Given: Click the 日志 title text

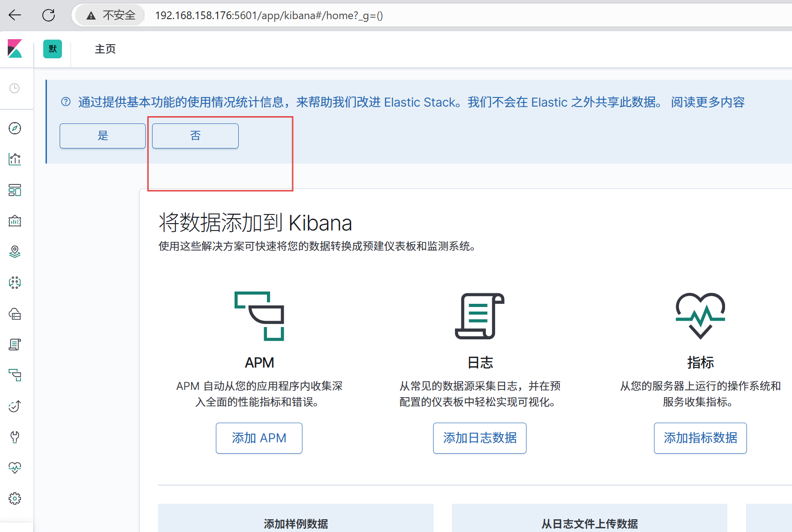Looking at the screenshot, I should pos(480,363).
